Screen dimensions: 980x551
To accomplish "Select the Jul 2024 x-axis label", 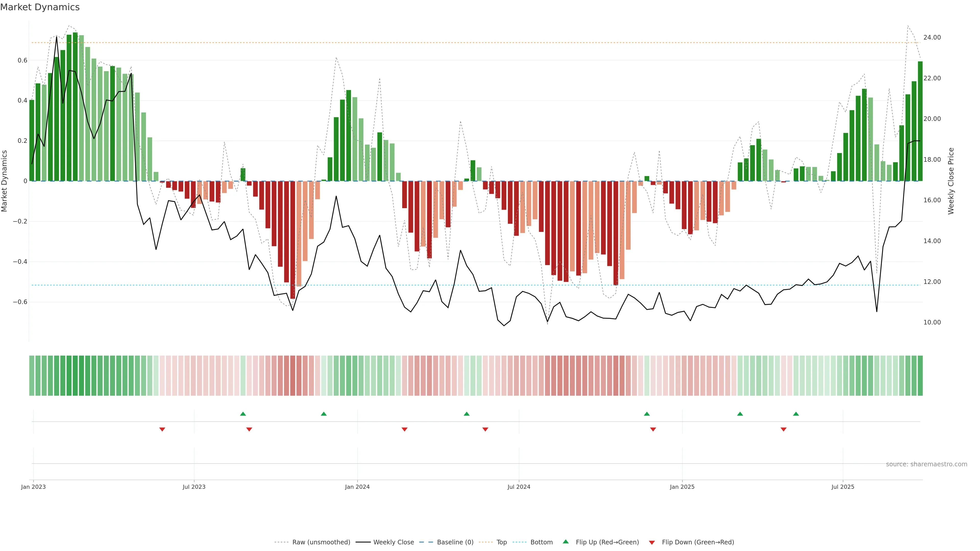I will point(519,487).
